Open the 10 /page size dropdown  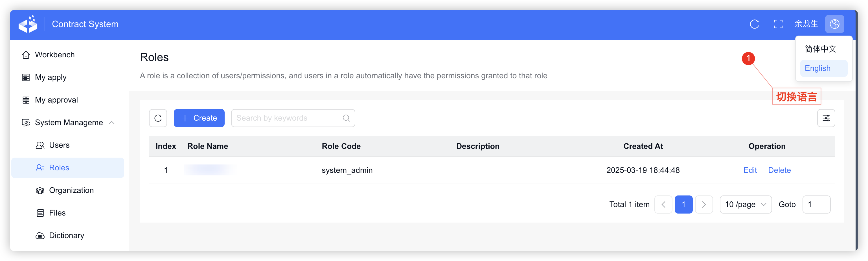(745, 204)
